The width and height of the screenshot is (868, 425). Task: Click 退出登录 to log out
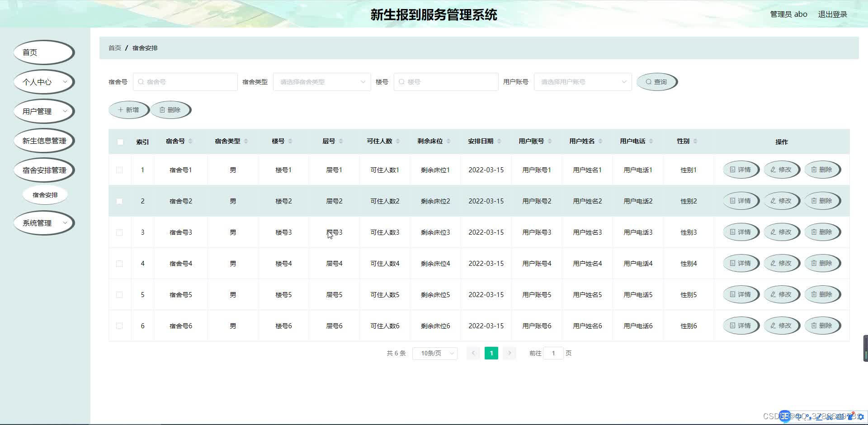click(832, 14)
